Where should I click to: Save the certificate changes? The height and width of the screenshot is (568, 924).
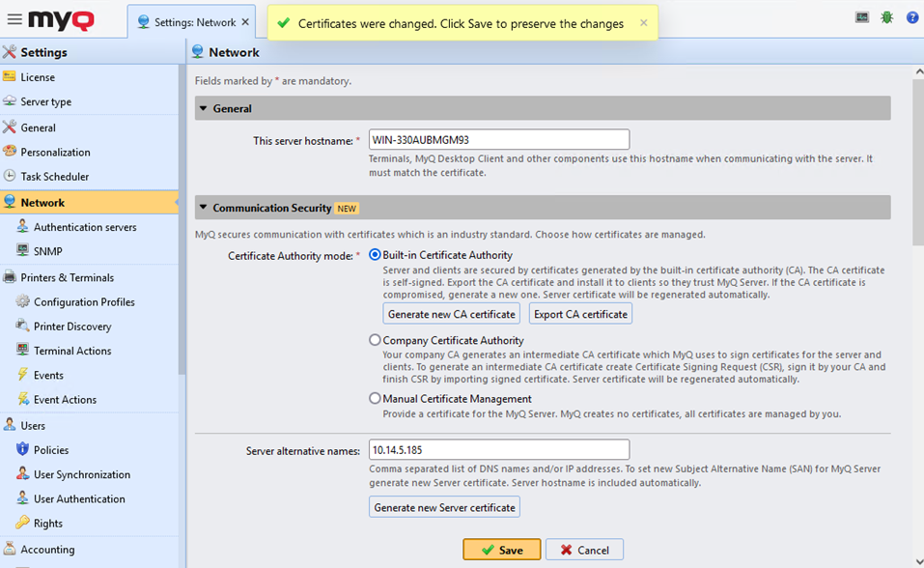point(501,548)
